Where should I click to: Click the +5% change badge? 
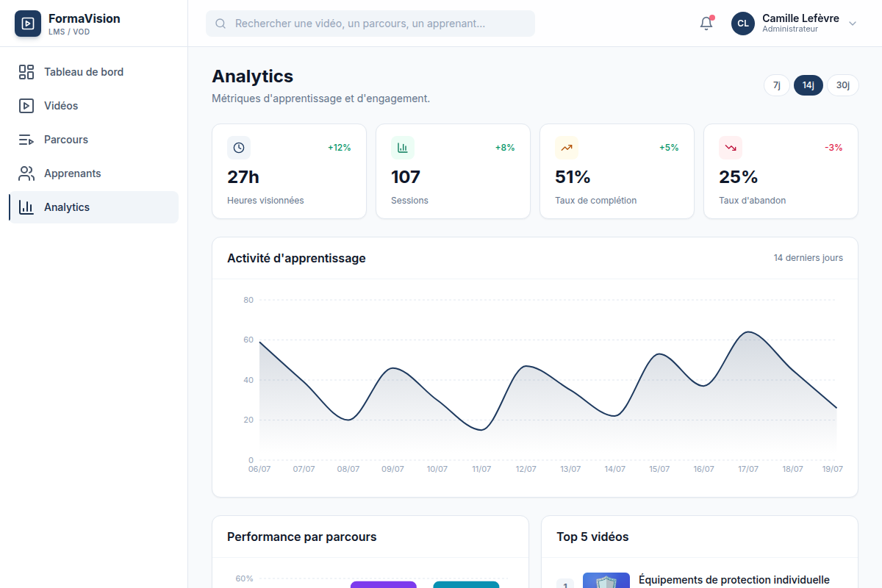[669, 148]
